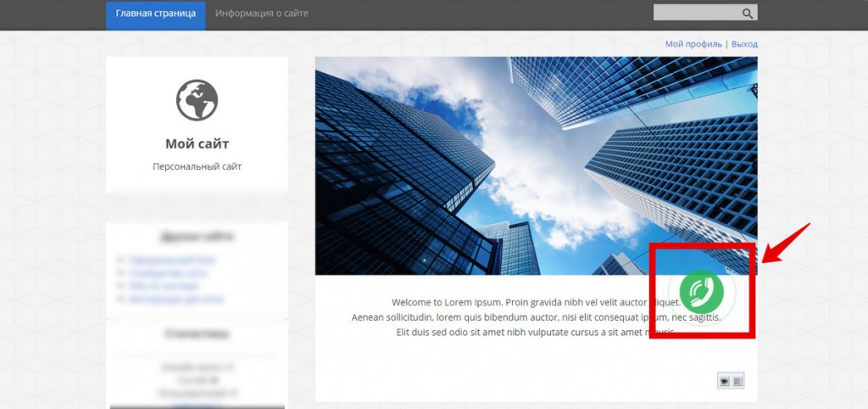Click the Персональный сайт subtitle

pos(197,166)
